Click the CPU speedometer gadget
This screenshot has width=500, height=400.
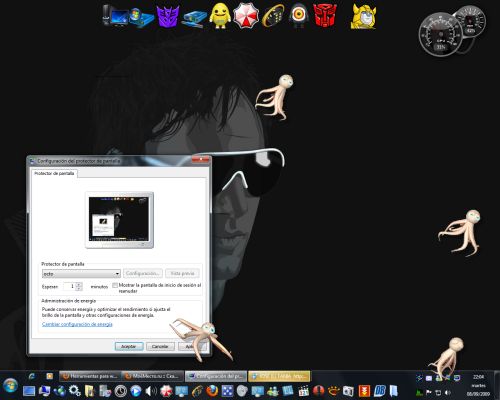pos(441,35)
